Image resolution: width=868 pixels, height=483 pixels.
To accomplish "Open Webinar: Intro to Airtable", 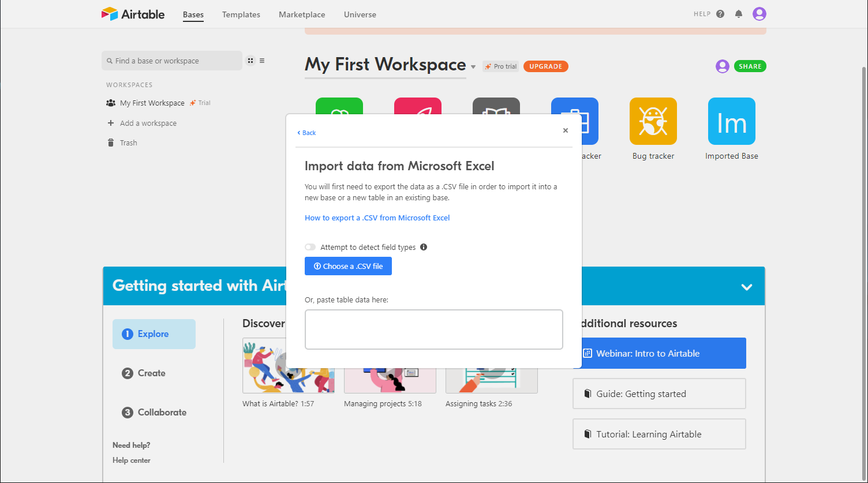I will [x=664, y=353].
